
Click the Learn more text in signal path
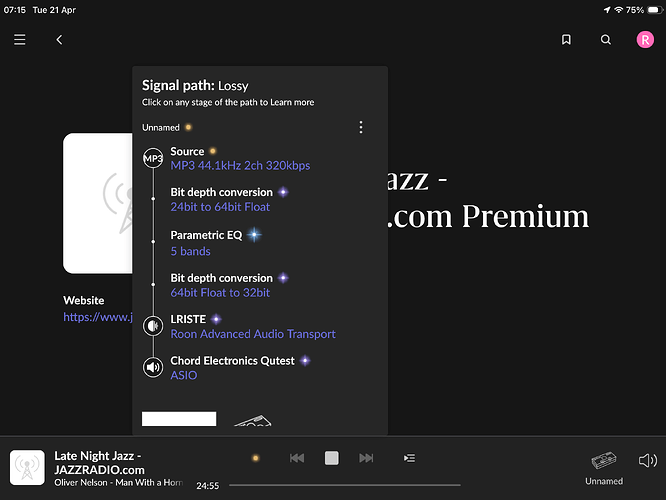click(x=292, y=102)
